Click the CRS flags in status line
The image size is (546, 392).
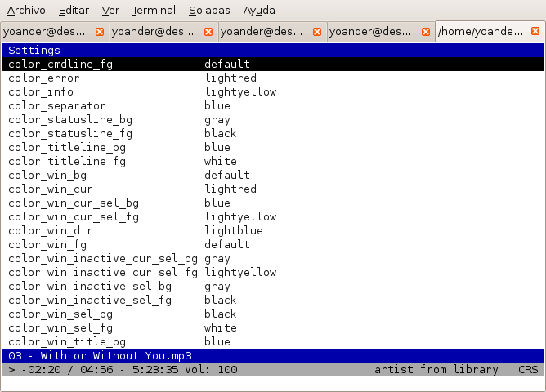coord(528,369)
